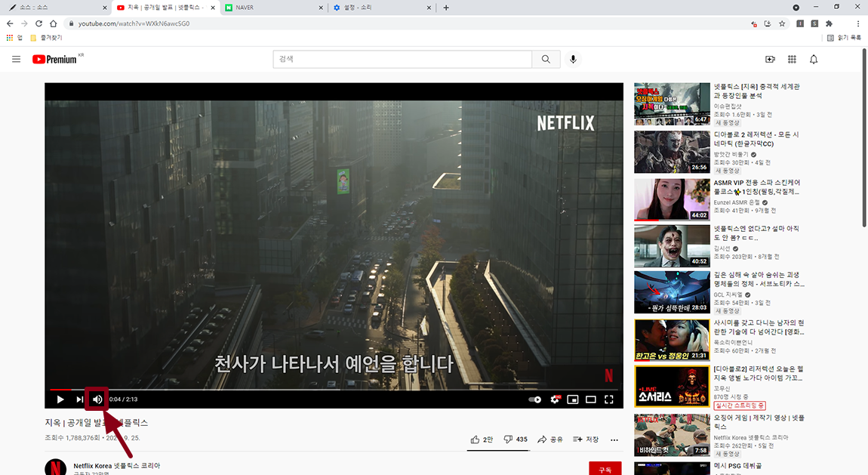The width and height of the screenshot is (868, 475).
Task: Close the NAVER tab
Action: pyautogui.click(x=321, y=8)
